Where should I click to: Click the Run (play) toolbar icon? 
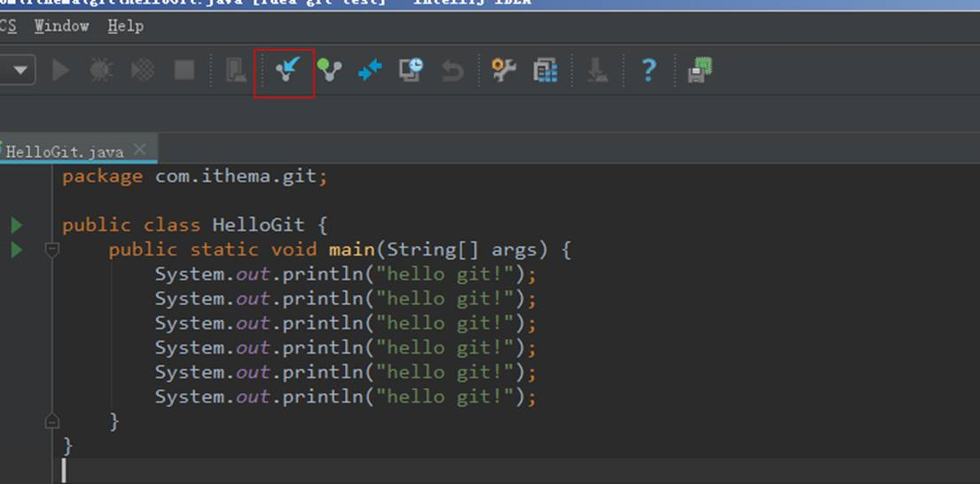[60, 70]
